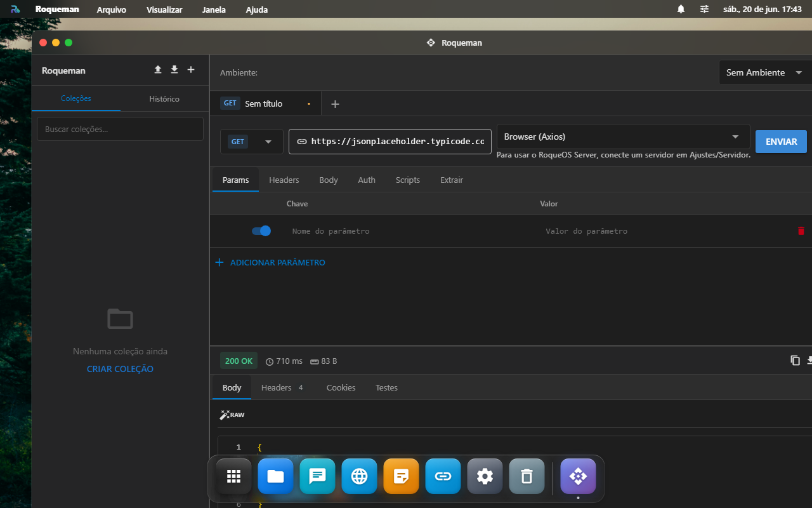
Task: Delete the parameter row with red trash icon
Action: click(801, 231)
